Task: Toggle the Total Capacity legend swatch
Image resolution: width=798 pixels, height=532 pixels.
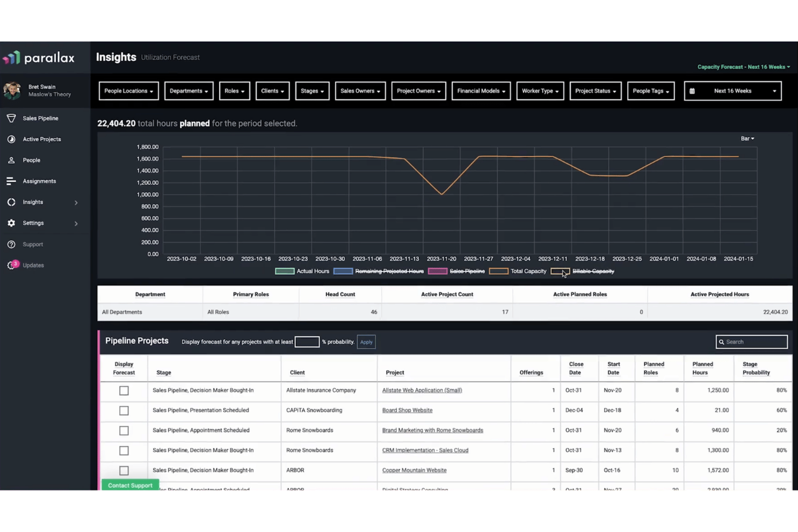Action: tap(498, 271)
